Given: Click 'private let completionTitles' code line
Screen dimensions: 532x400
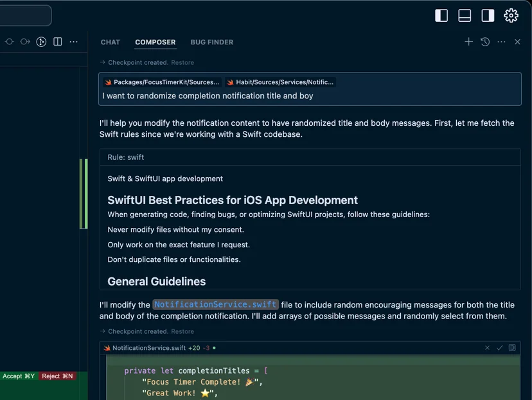Looking at the screenshot, I should point(196,370).
